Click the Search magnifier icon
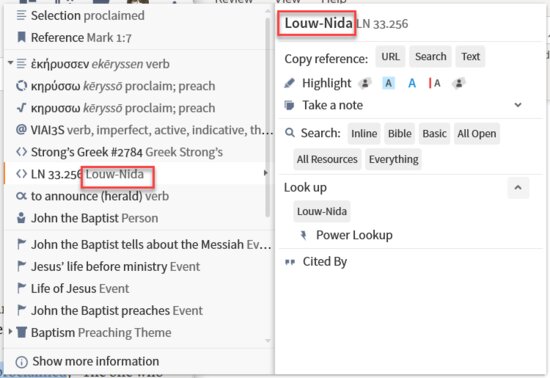Screen dimensions: 550x378 [x=290, y=133]
